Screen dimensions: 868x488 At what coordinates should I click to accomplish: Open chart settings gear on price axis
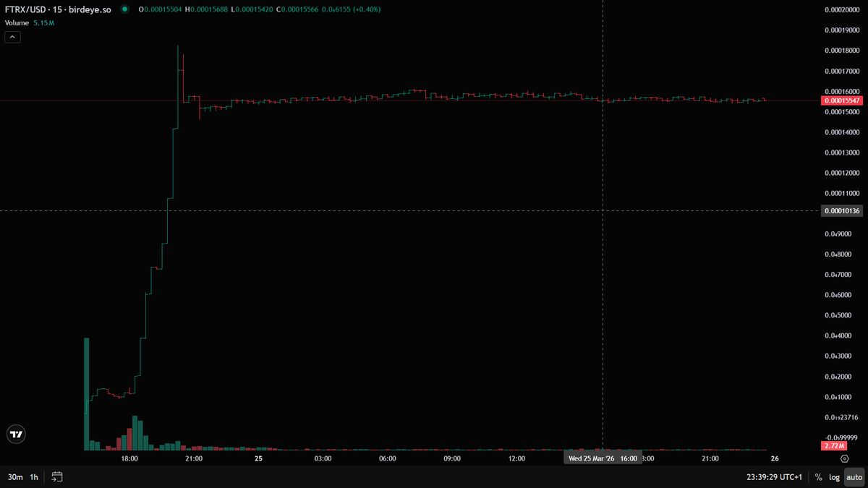(844, 458)
